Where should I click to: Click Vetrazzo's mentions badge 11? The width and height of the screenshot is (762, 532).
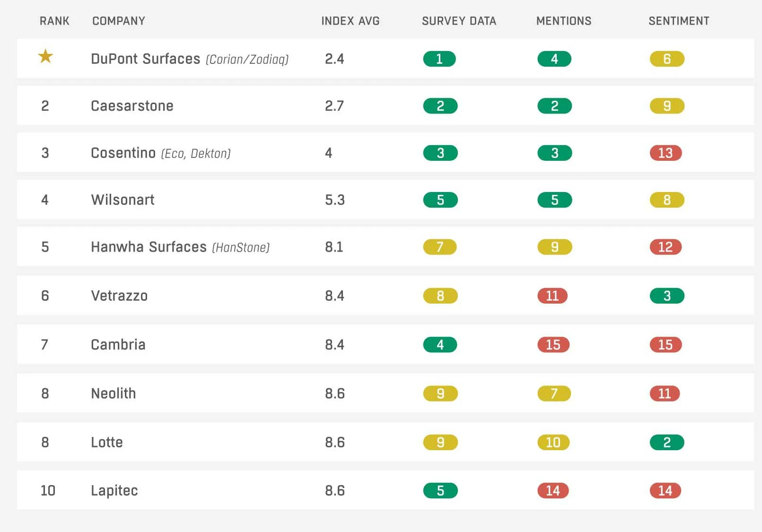click(x=552, y=296)
